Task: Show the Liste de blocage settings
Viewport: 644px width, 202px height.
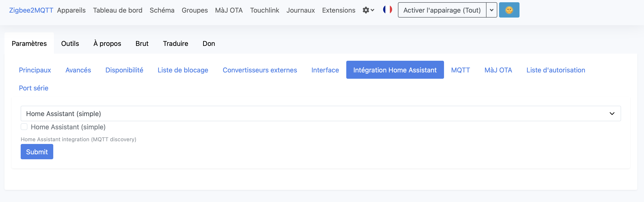Action: point(183,70)
